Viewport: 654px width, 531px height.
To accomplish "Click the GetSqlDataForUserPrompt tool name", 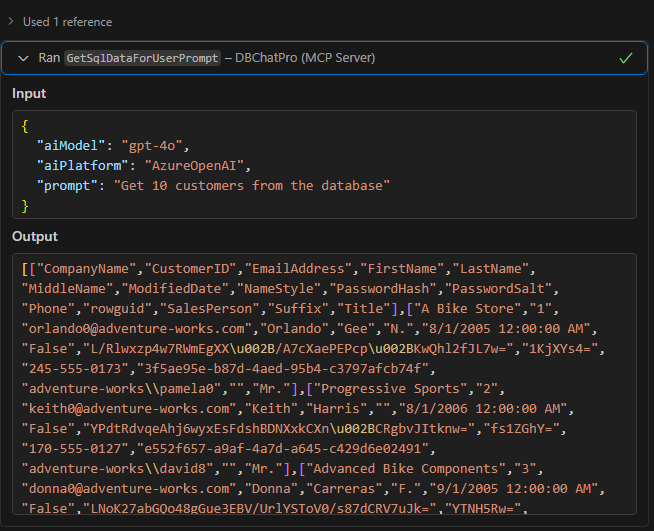I will [x=142, y=58].
